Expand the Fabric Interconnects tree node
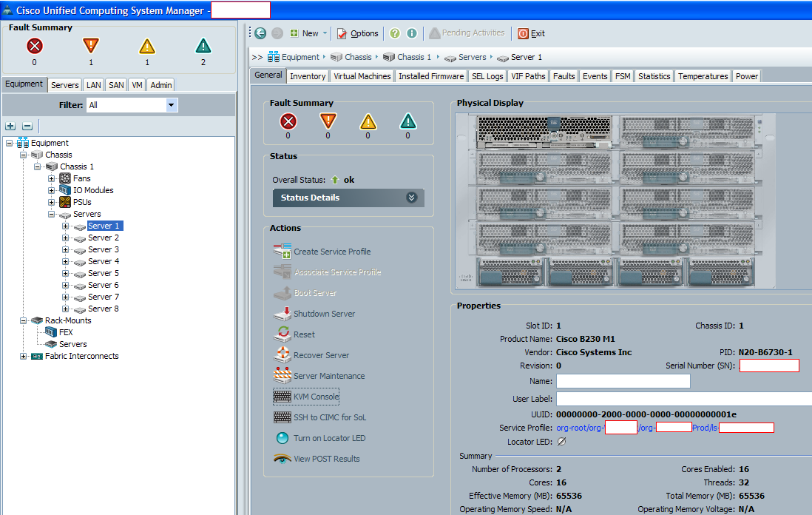Screen dimensions: 812x515 coord(24,356)
